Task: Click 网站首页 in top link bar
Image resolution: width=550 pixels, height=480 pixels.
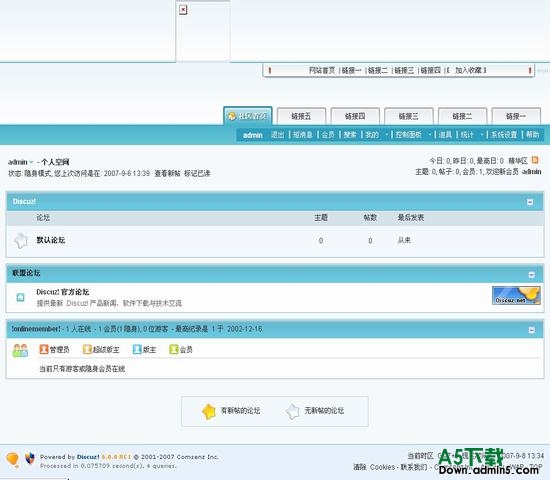Action: (x=322, y=70)
